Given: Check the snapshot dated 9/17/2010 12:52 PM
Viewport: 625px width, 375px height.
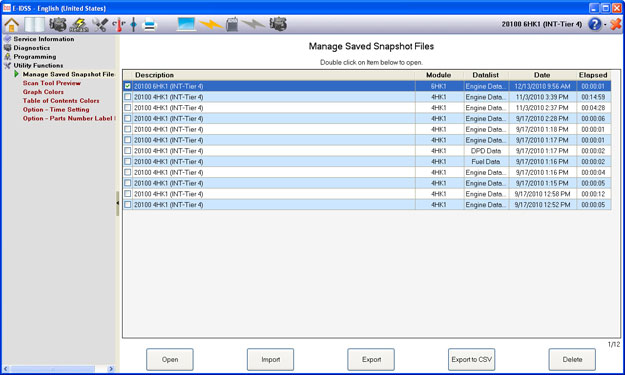Looking at the screenshot, I should (128, 204).
